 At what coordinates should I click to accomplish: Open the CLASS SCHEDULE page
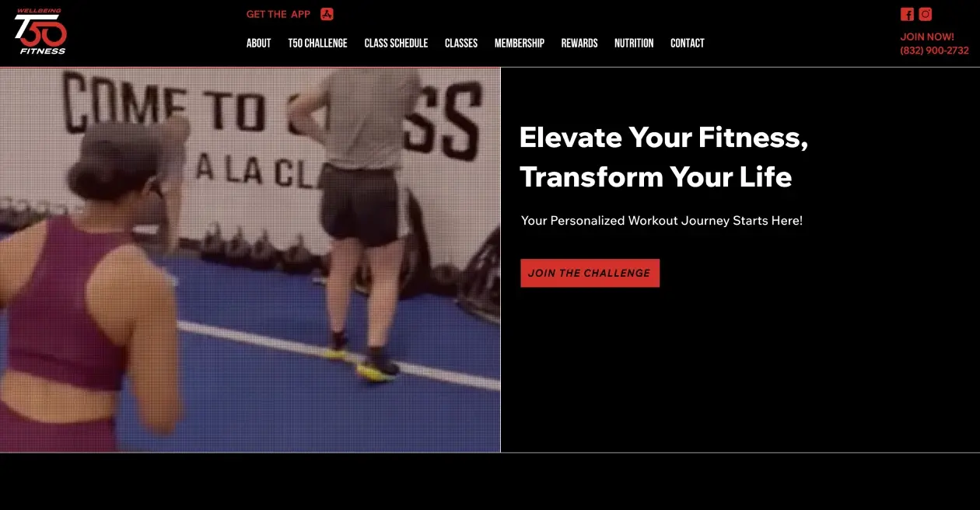(x=396, y=44)
